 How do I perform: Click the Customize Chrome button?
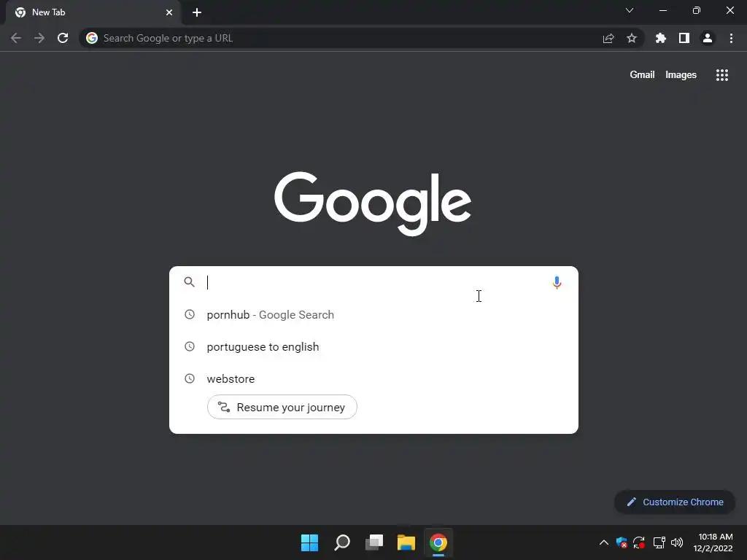pos(675,502)
